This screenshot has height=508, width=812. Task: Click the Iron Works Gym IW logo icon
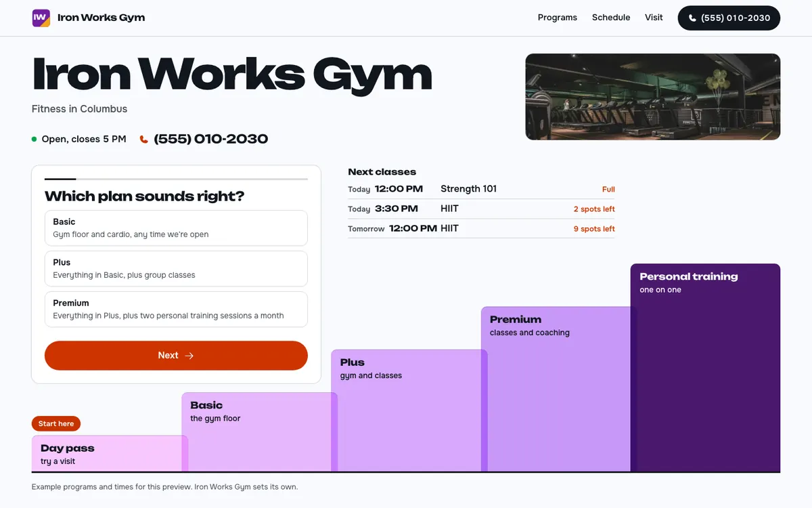[x=41, y=18]
